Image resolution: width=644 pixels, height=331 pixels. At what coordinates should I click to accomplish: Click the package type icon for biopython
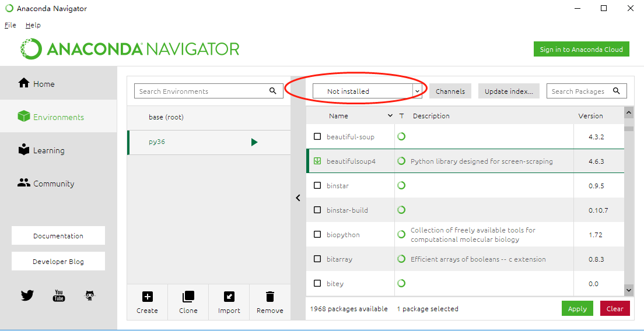402,235
